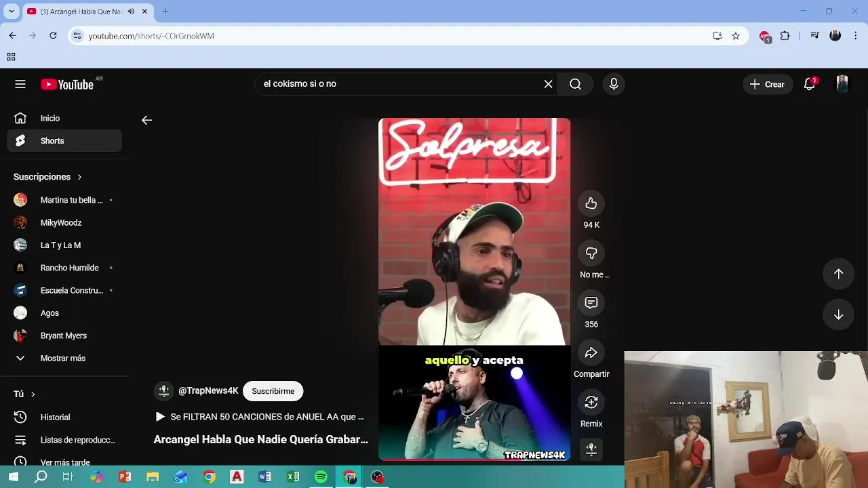This screenshot has width=868, height=488.
Task: Open the YouTube account avatar menu
Action: (842, 84)
